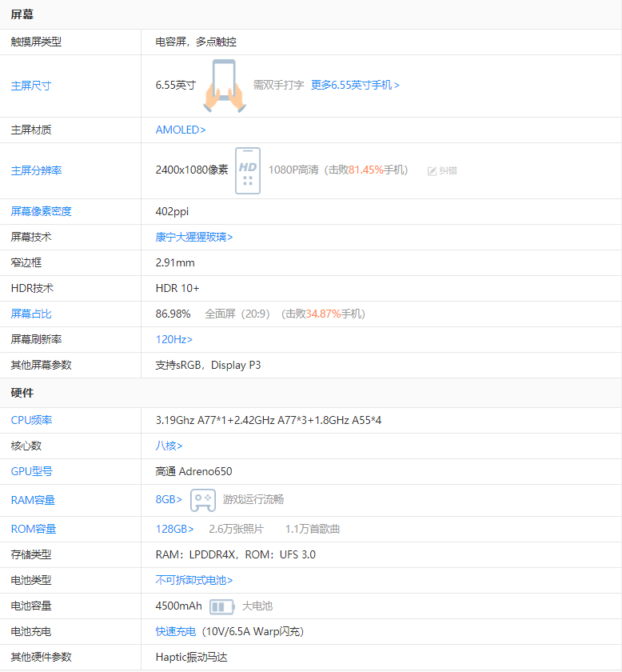Select the CPU frequency value 3.19Ghz A77*1+...
This screenshot has width=622, height=672.
click(268, 420)
